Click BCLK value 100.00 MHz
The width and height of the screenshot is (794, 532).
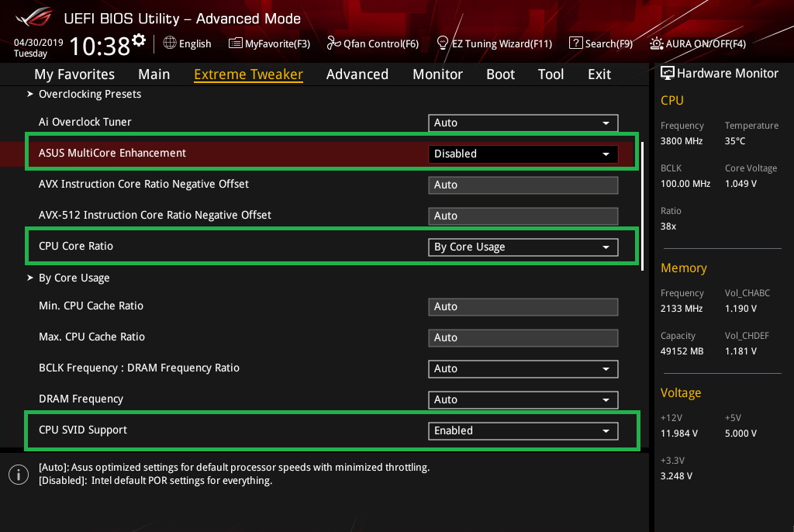tap(685, 184)
